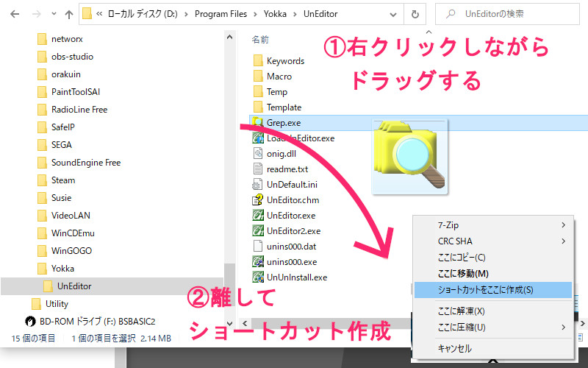
Task: Expand the chevron after Yokka breadcrumb
Action: point(295,14)
